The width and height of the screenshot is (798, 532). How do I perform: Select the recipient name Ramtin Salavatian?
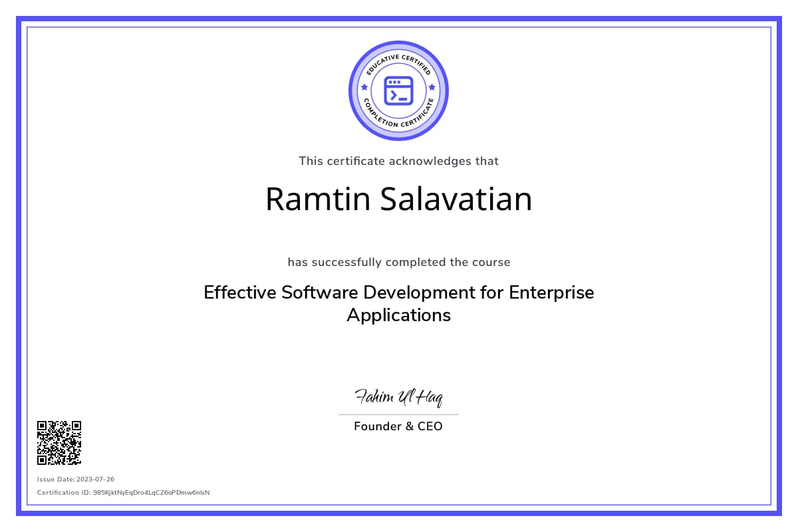(x=398, y=199)
